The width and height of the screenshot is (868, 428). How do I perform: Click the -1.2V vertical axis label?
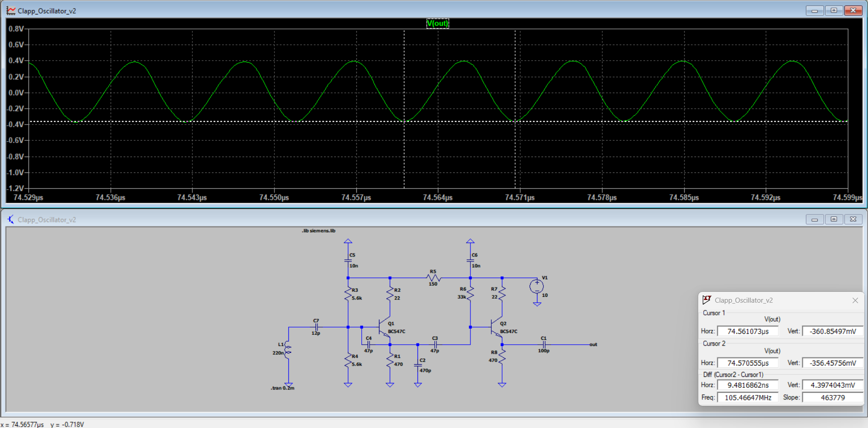15,188
